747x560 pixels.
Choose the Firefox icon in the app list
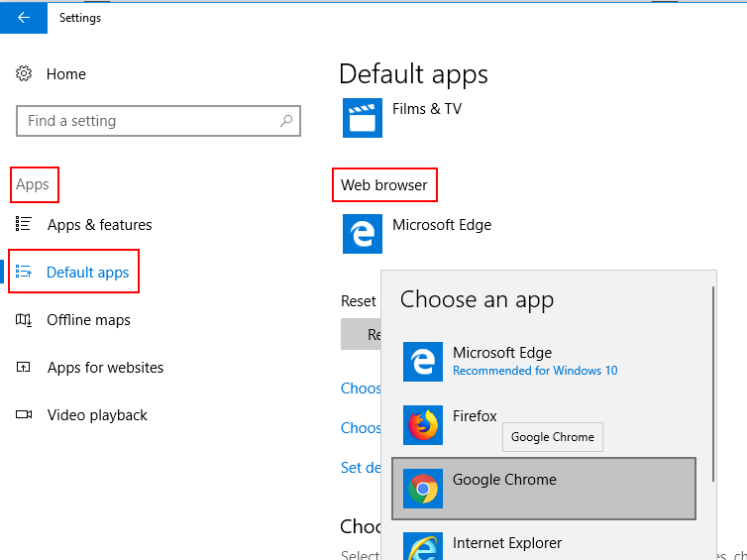tap(423, 425)
